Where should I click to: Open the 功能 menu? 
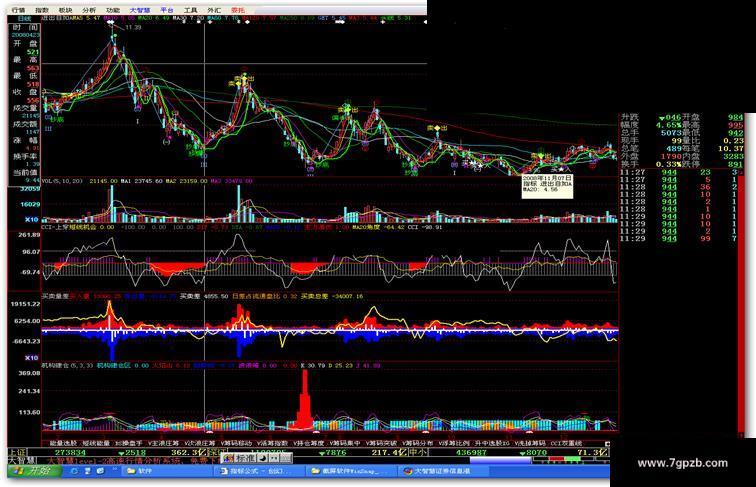113,10
